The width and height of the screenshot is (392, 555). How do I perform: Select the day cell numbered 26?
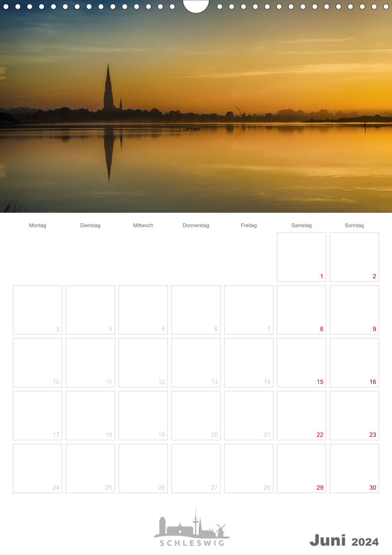[x=143, y=469]
